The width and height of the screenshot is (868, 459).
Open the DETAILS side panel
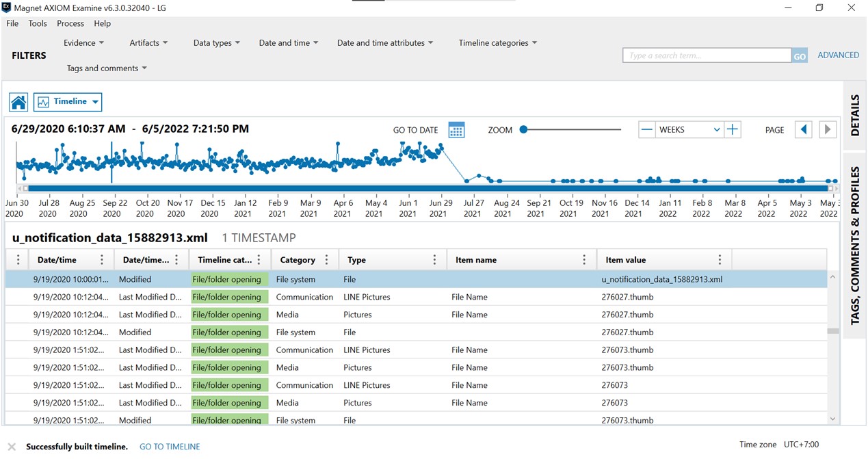(x=854, y=115)
